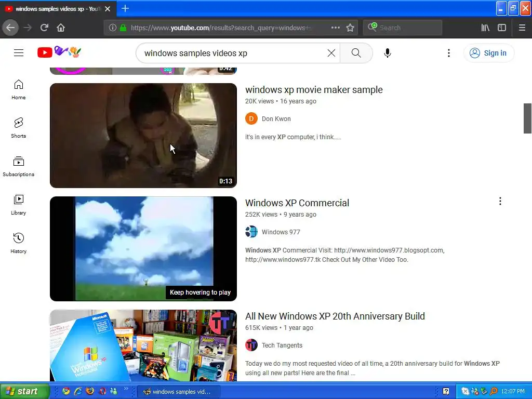This screenshot has height=399, width=532.
Task: Open the browser hamburger menu
Action: click(x=522, y=28)
